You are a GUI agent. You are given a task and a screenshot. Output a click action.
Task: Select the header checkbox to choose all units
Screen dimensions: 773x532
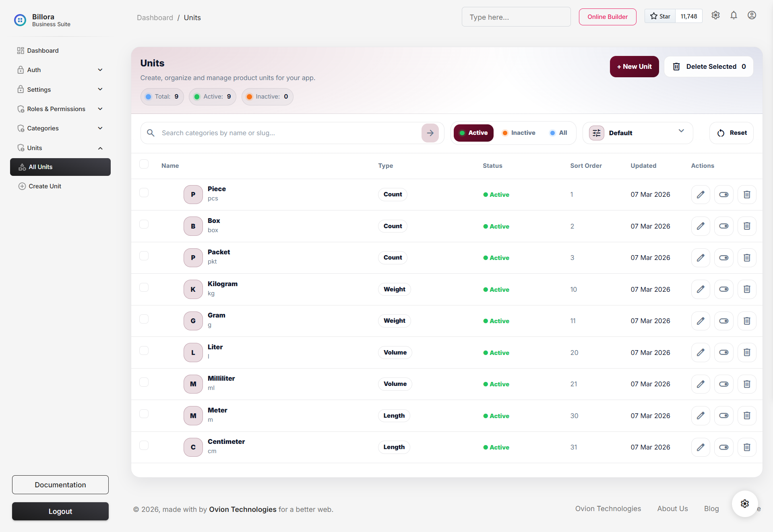pos(144,164)
